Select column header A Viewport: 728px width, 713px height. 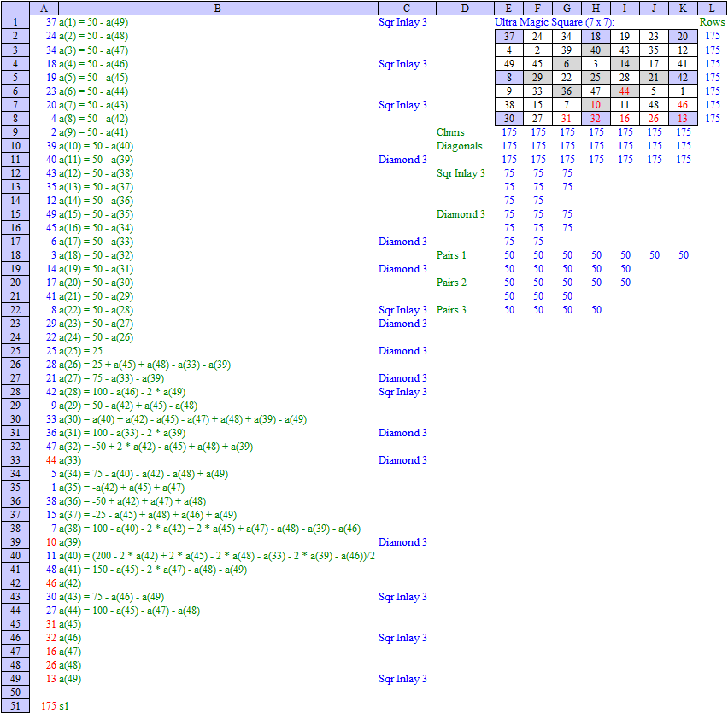click(44, 8)
